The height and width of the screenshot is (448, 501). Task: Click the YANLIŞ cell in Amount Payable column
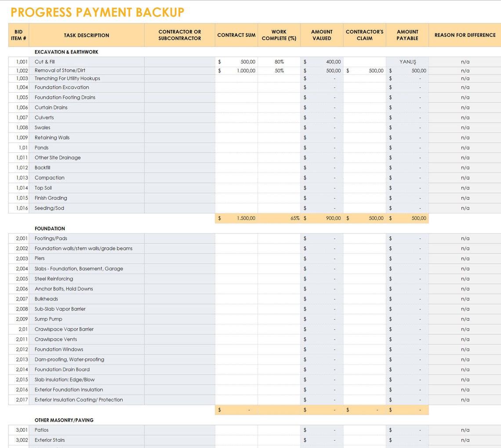coord(407,62)
